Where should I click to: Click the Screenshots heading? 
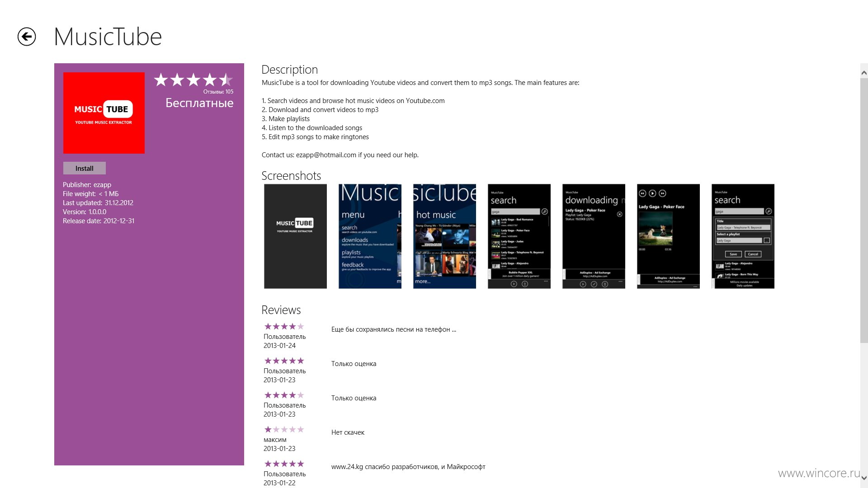(x=291, y=176)
